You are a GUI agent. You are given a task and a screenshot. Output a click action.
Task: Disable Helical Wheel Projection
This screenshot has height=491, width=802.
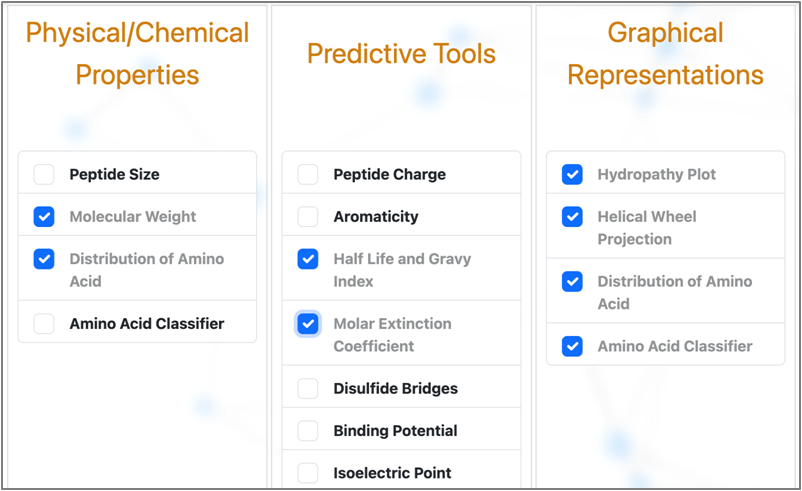[572, 217]
